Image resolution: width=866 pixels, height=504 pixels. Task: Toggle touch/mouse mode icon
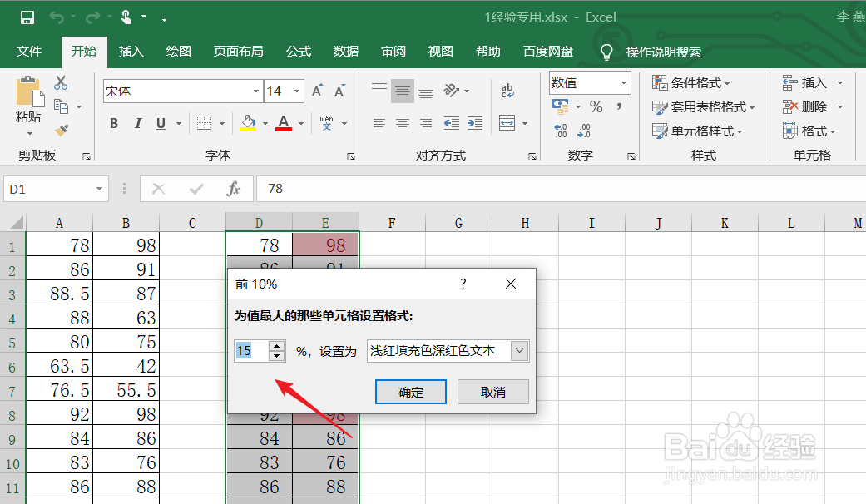pos(126,17)
